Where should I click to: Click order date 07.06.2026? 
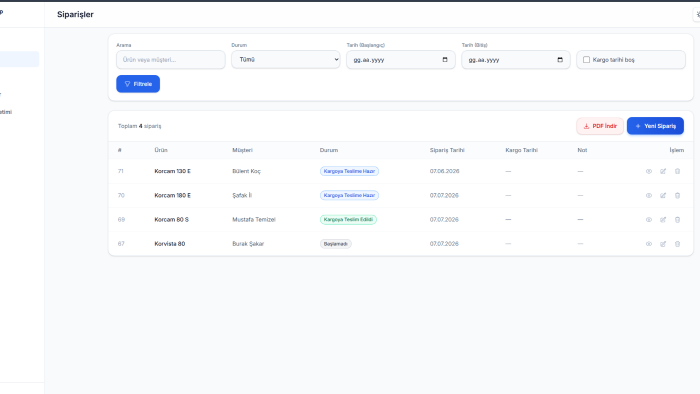(444, 171)
